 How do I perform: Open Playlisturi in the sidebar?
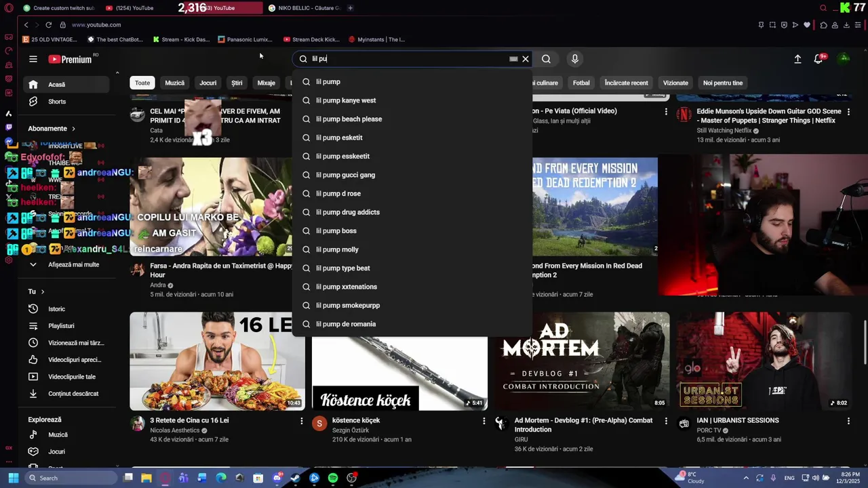pos(66,326)
